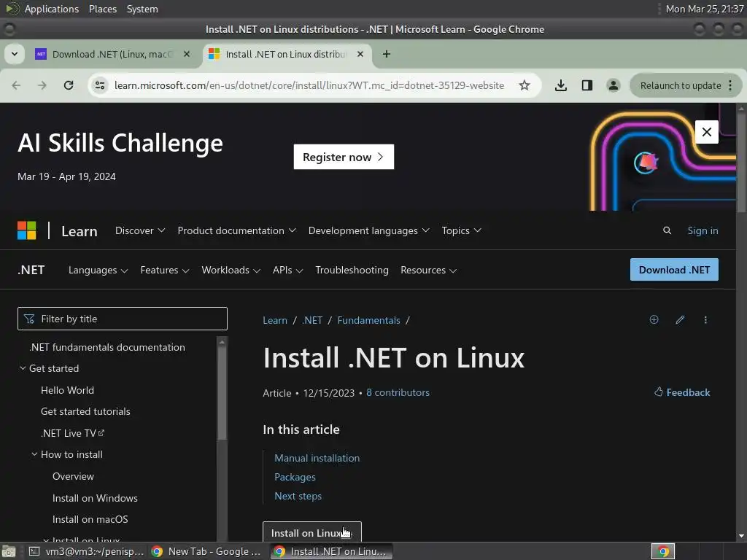Click the Fundamentals breadcrumb link

[368, 320]
